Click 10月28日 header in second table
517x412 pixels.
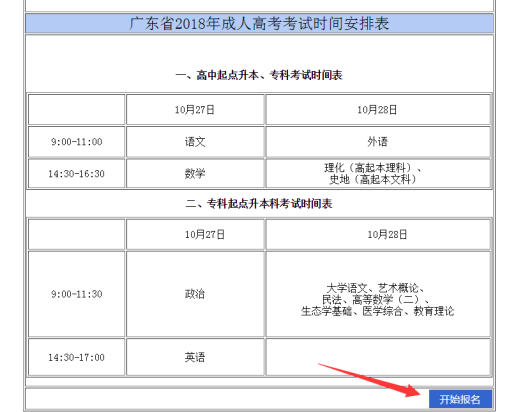coord(378,234)
